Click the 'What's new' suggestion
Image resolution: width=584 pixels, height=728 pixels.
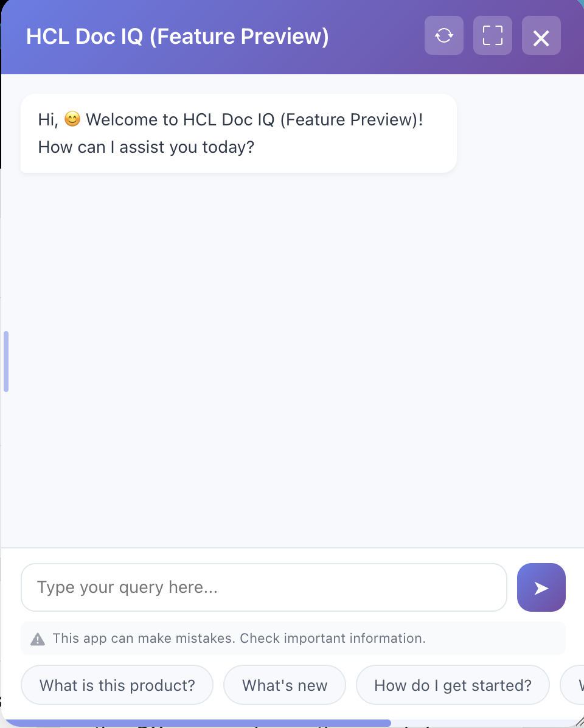(x=284, y=685)
